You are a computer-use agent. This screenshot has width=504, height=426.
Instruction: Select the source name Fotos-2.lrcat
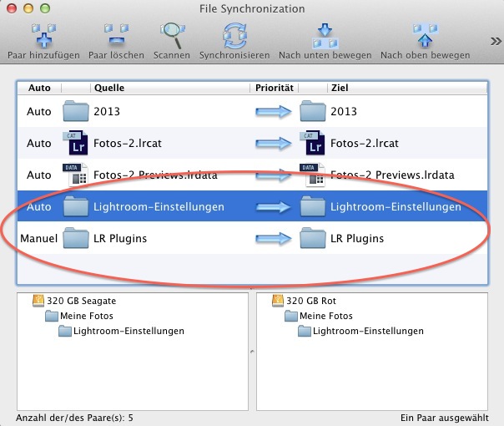(128, 143)
